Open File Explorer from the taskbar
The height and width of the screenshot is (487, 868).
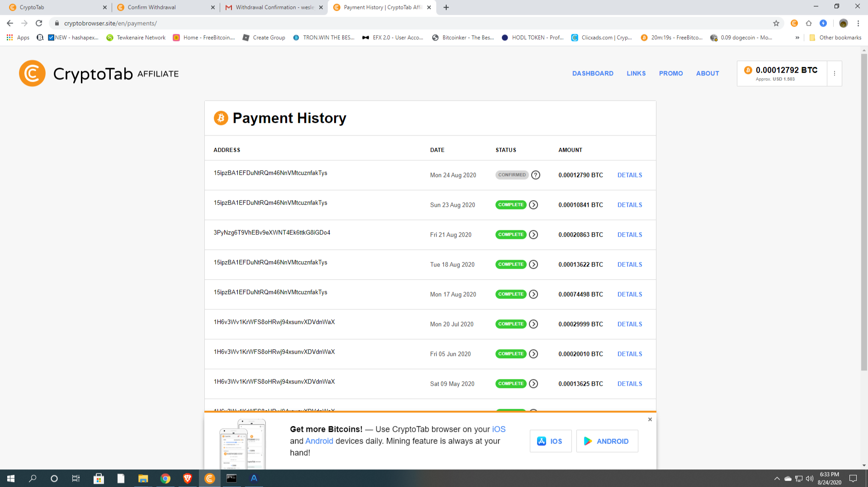pos(143,478)
